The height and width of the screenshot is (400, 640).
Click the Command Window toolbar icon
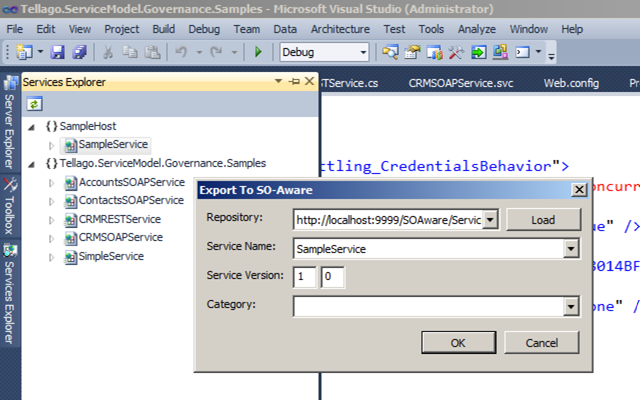[522, 52]
